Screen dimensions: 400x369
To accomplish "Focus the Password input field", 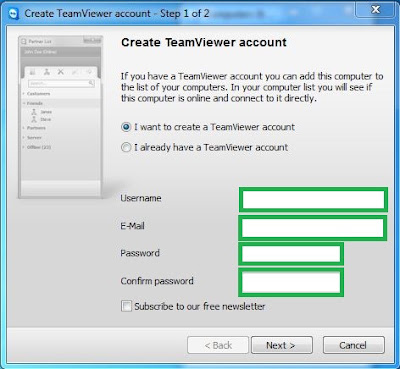I will 291,254.
